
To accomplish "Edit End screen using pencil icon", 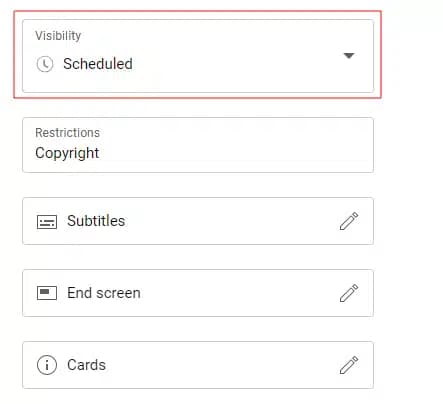I will 349,293.
